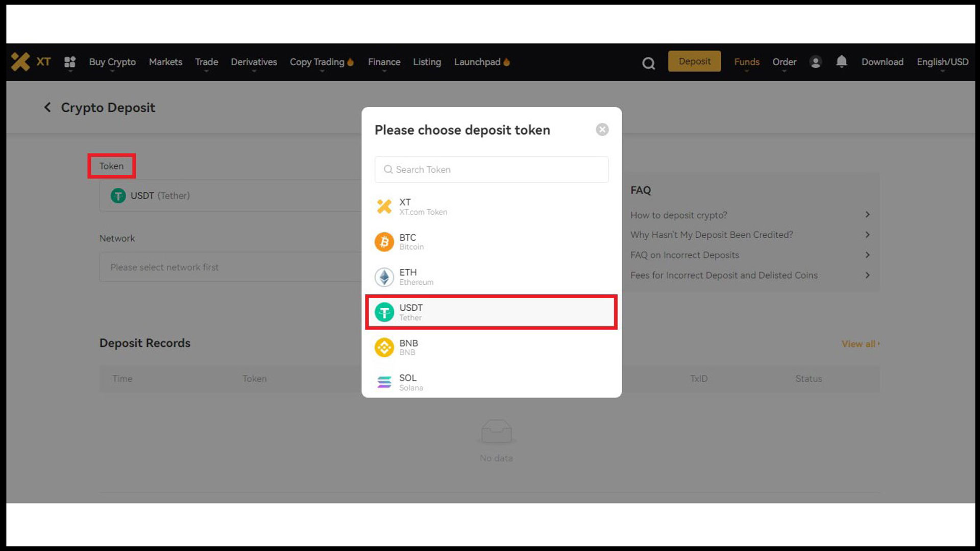Expand chevron beside 'How to deposit crypto?'
980x551 pixels.
point(867,215)
